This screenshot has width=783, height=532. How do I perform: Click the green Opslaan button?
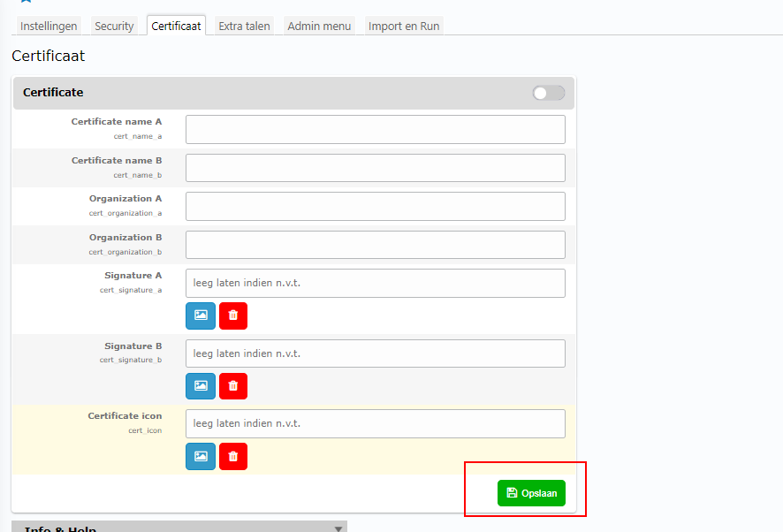[531, 493]
